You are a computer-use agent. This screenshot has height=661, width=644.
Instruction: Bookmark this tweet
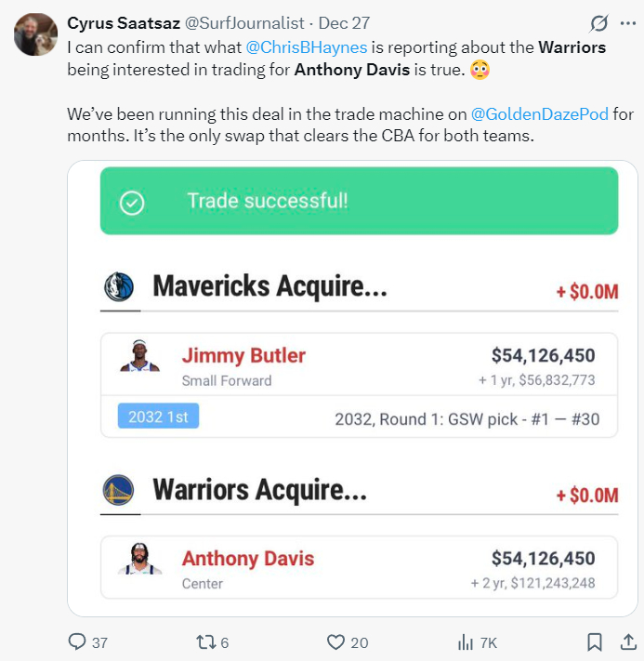tap(595, 641)
